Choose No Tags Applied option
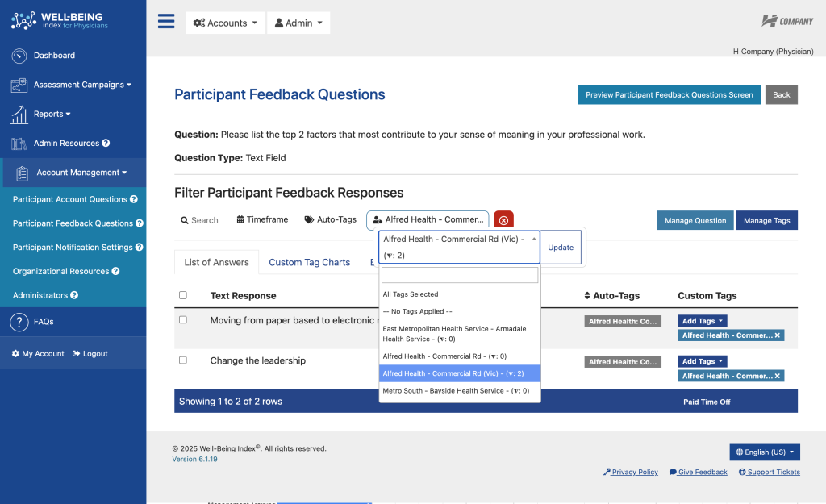The width and height of the screenshot is (826, 504). [459, 311]
